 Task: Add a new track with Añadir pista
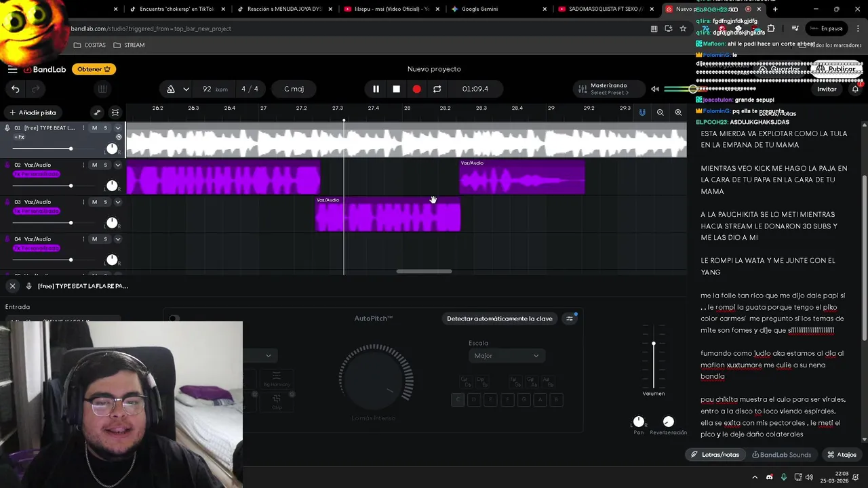pyautogui.click(x=33, y=113)
